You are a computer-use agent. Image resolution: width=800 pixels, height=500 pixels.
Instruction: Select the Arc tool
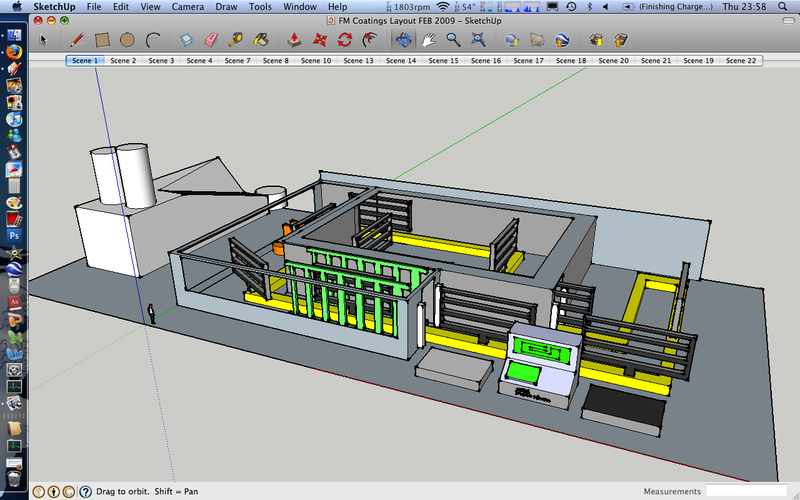click(x=153, y=40)
